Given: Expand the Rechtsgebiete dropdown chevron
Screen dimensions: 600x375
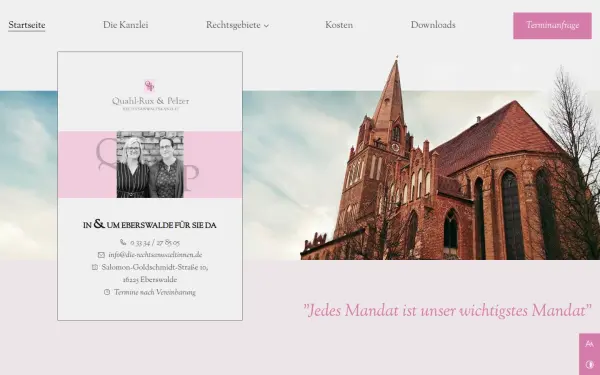Looking at the screenshot, I should [x=266, y=26].
